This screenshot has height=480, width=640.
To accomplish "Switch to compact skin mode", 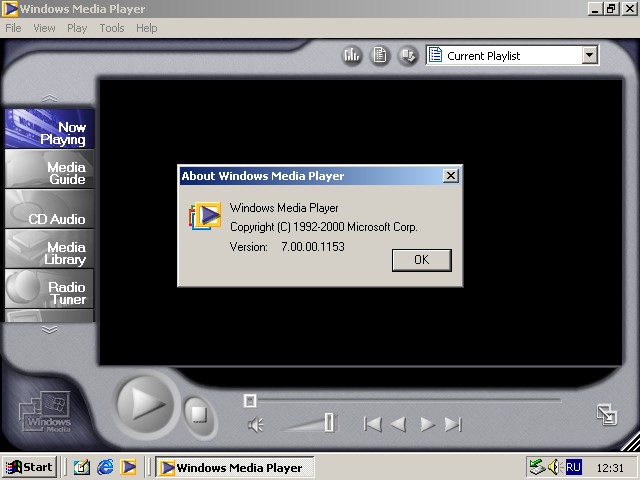I will [606, 414].
